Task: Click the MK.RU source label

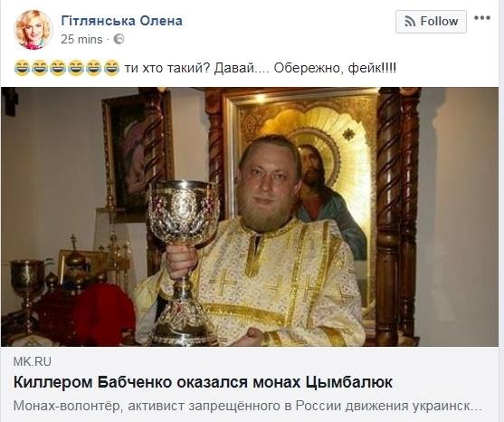Action: point(33,361)
